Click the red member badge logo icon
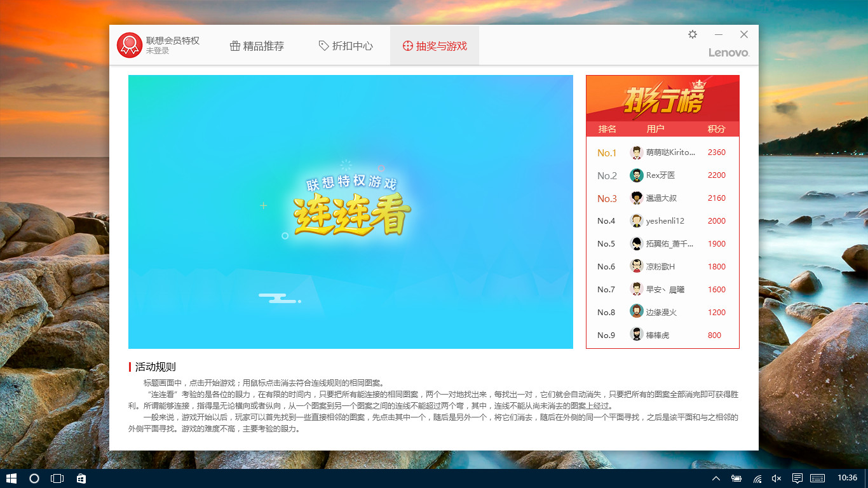The image size is (868, 488). click(x=130, y=45)
